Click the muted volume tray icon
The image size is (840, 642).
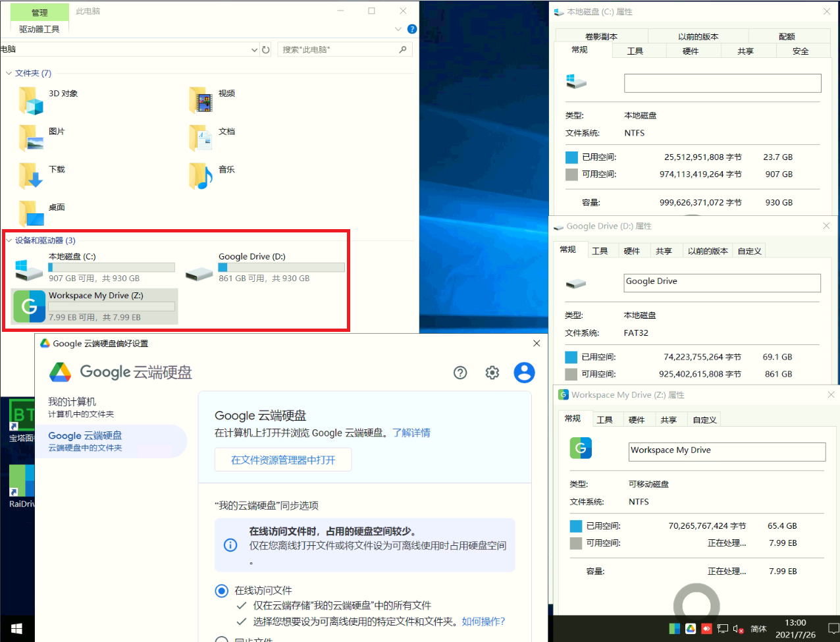[738, 629]
